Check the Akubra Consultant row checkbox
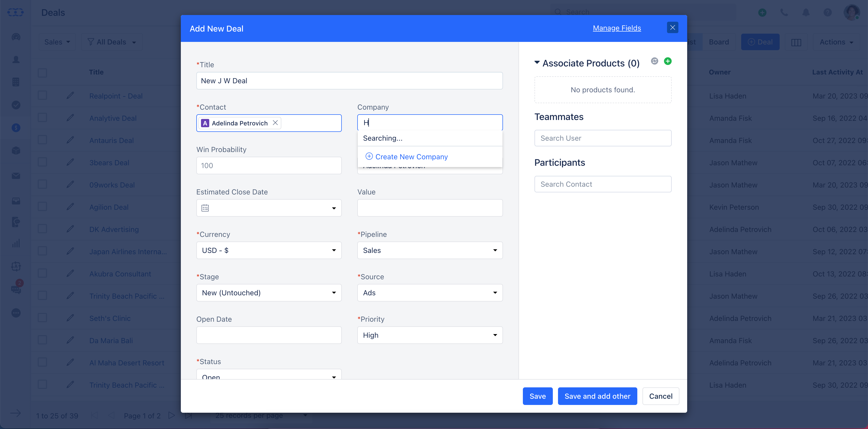Image resolution: width=868 pixels, height=429 pixels. coord(42,274)
